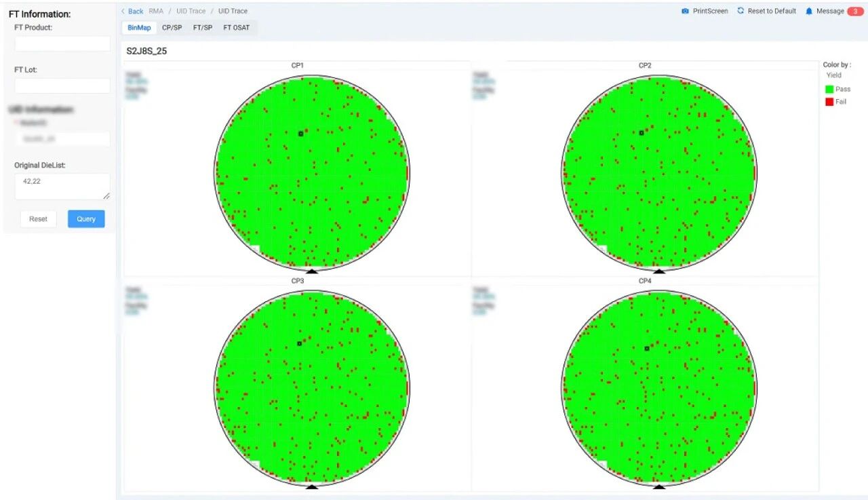Open the red message count badge
The width and height of the screenshot is (868, 500).
(855, 12)
